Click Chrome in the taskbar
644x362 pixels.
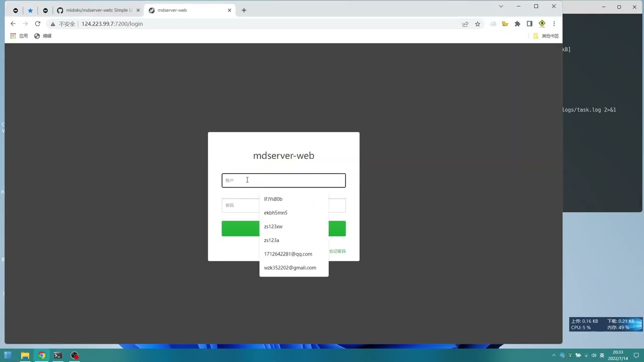pyautogui.click(x=42, y=355)
